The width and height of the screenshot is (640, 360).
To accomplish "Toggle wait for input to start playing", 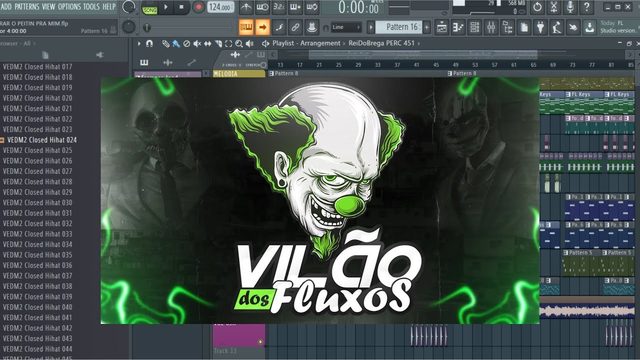I will coord(262,7).
